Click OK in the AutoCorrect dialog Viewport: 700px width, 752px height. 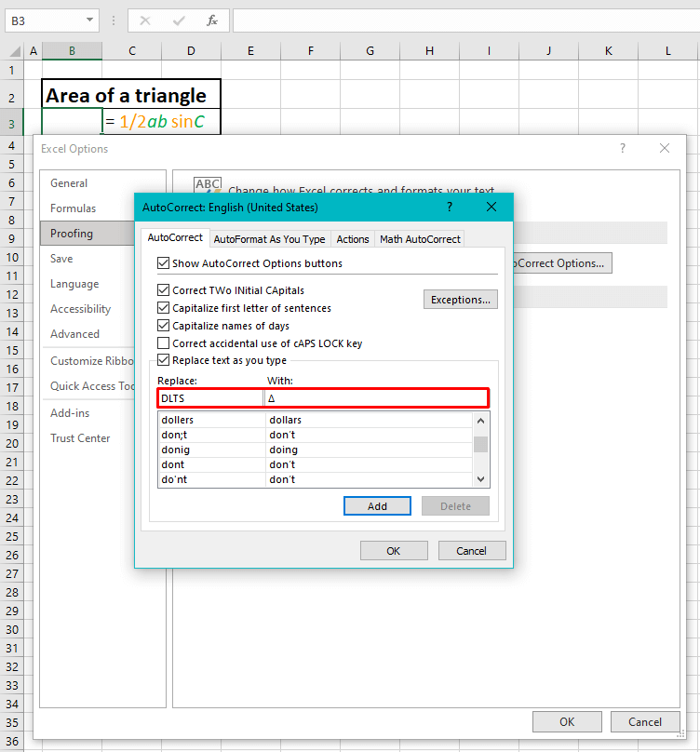(394, 551)
